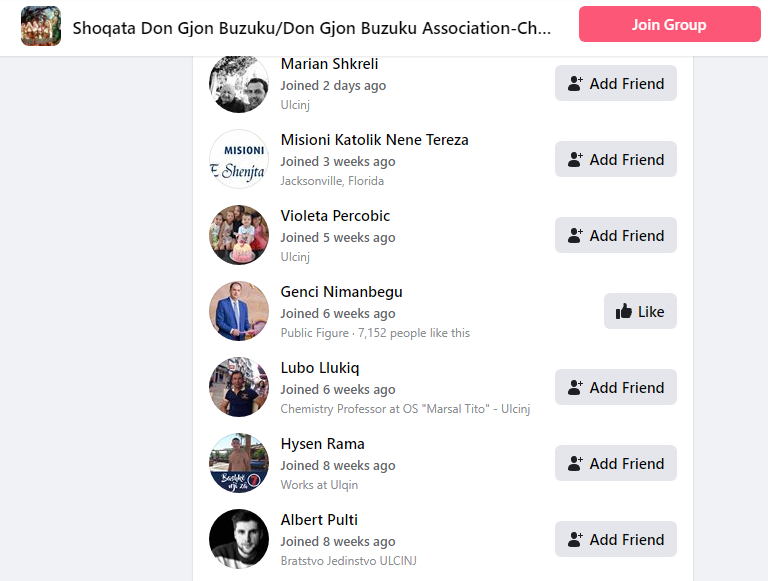768x581 pixels.
Task: Click the add-person icon beside Albert Pulti
Action: coord(575,539)
